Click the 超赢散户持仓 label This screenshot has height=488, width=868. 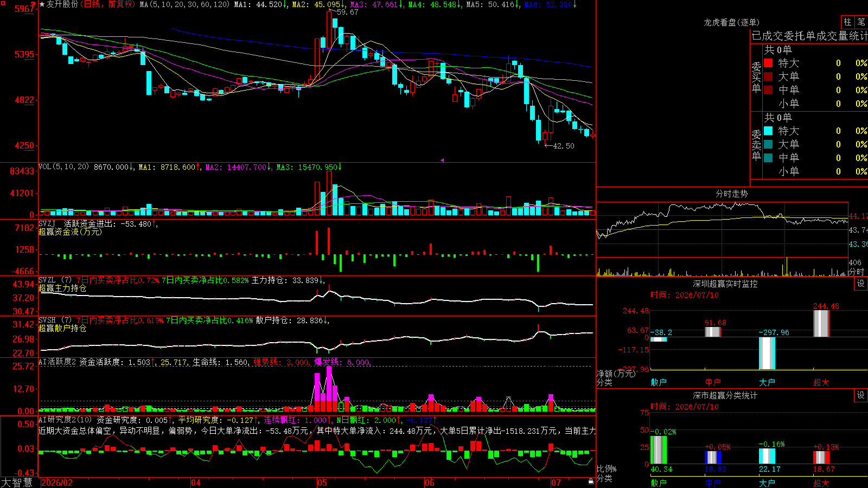tap(62, 328)
